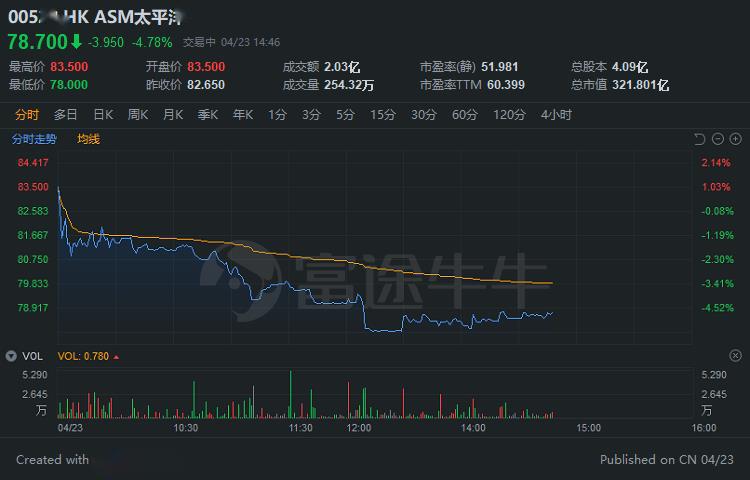Viewport: 750px width, 480px height.
Task: Click the 11:30 time axis label
Action: (300, 427)
